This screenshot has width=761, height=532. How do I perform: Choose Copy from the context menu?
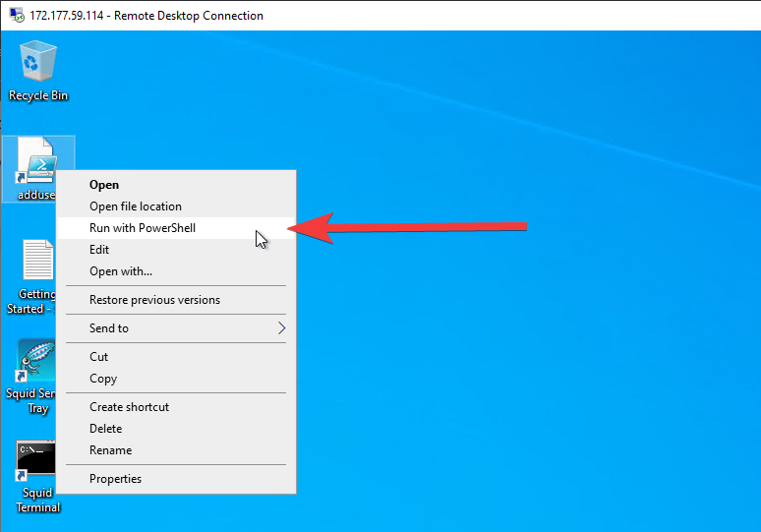[176, 379]
